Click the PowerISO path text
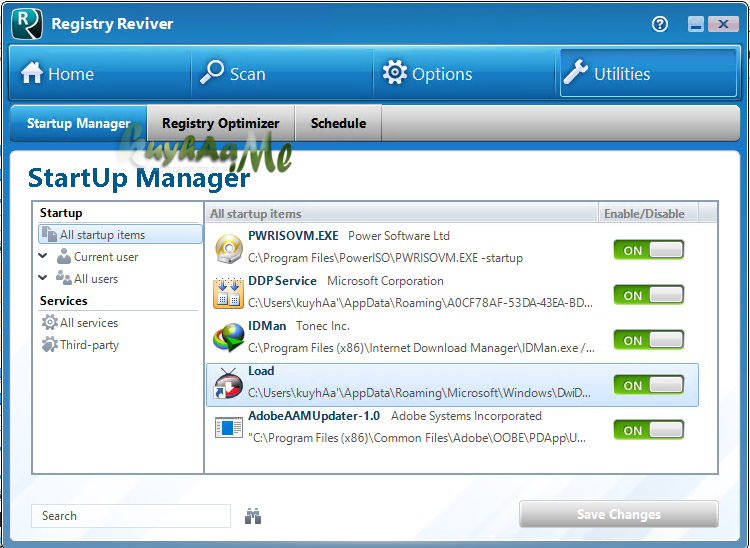This screenshot has height=548, width=750. [385, 258]
